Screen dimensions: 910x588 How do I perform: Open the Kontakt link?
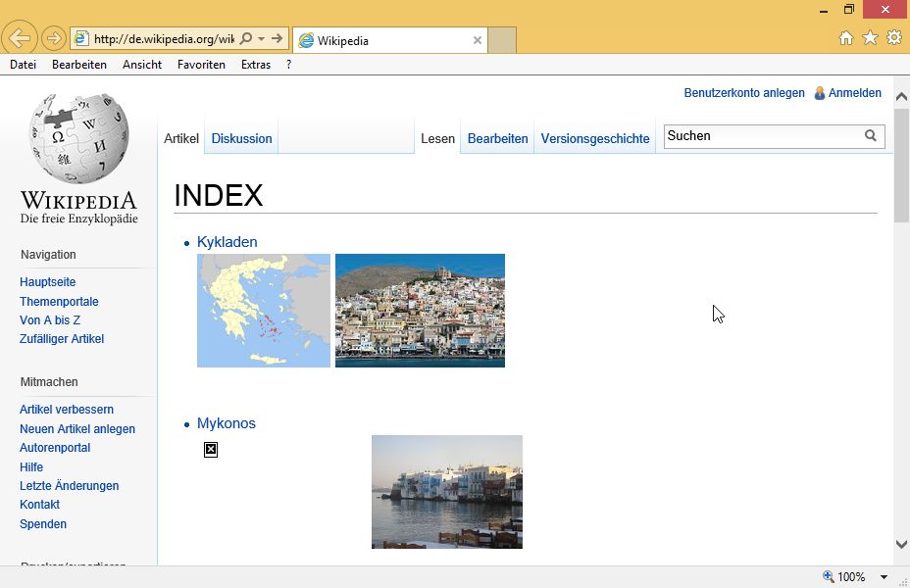tap(39, 505)
